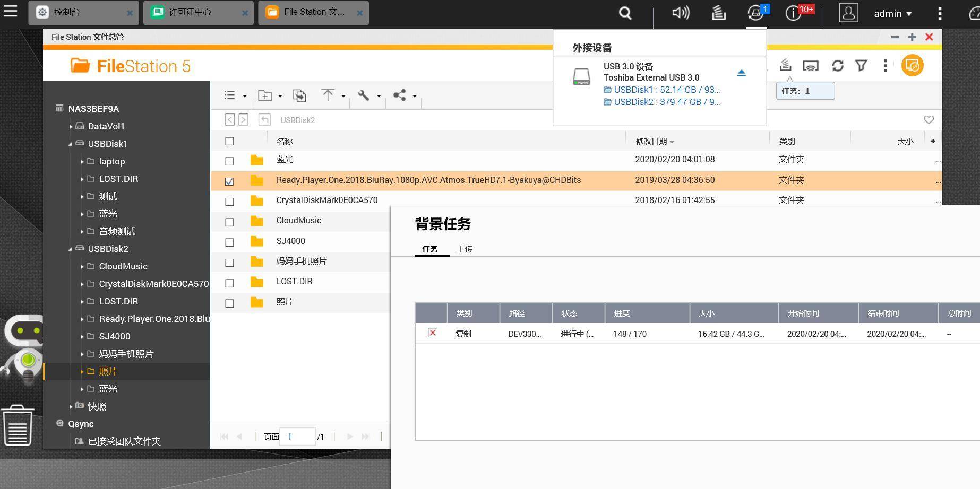
Task: Open the USBDisk1 link in external devices popup
Action: pyautogui.click(x=662, y=90)
